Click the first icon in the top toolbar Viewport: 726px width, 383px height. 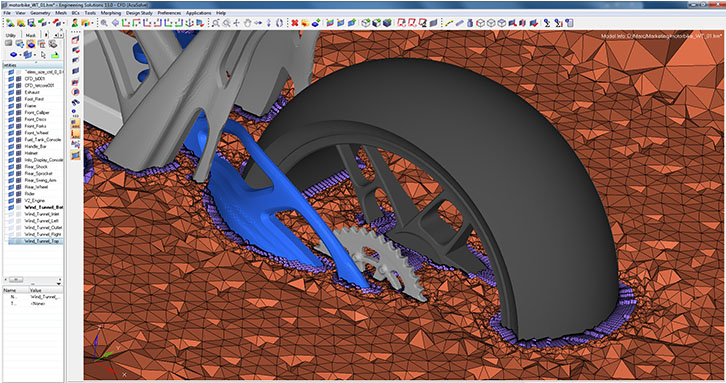10,23
